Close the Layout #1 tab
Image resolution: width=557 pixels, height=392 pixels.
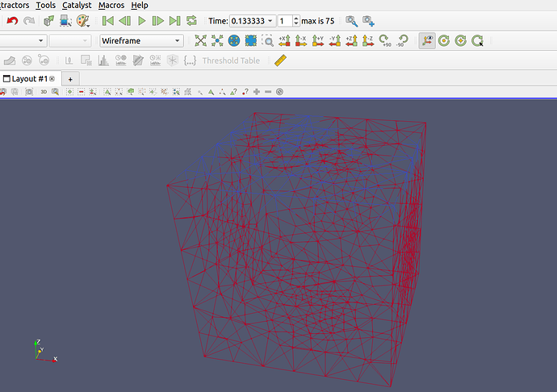pyautogui.click(x=52, y=79)
